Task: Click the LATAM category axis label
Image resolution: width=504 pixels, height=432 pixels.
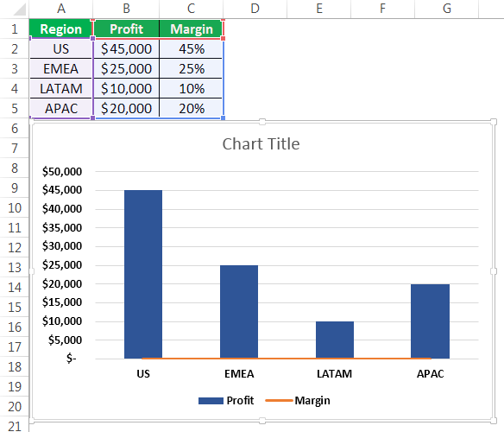Action: (335, 374)
